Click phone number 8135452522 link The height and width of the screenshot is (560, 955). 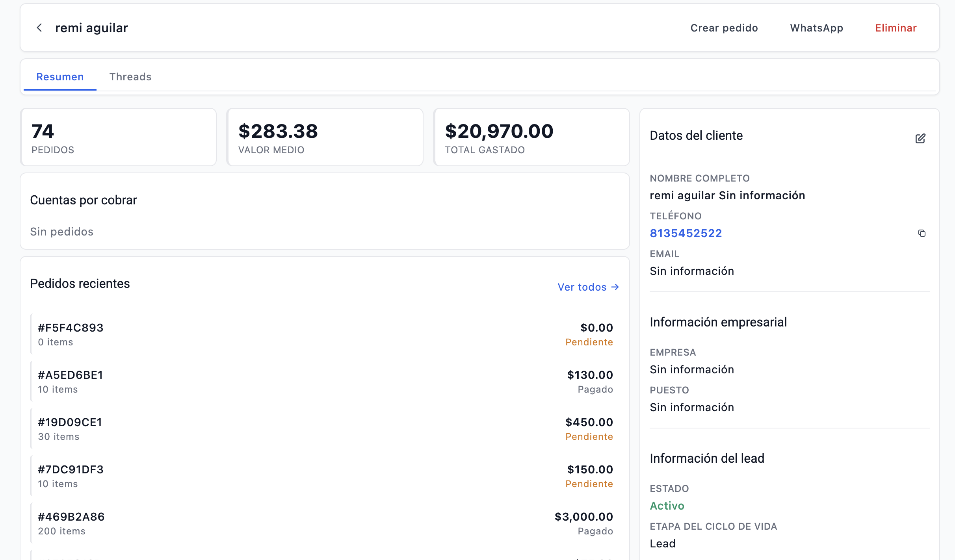[686, 233]
